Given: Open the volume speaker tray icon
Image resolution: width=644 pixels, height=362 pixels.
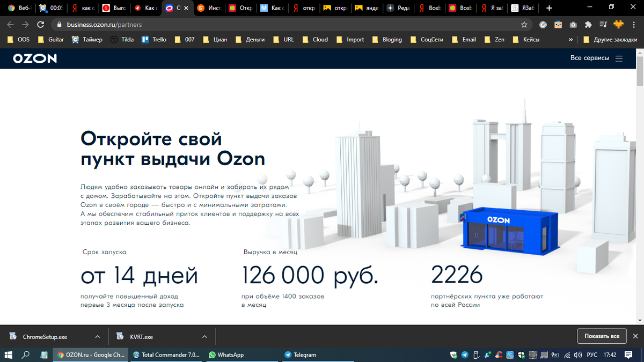Looking at the screenshot, I should [x=577, y=355].
